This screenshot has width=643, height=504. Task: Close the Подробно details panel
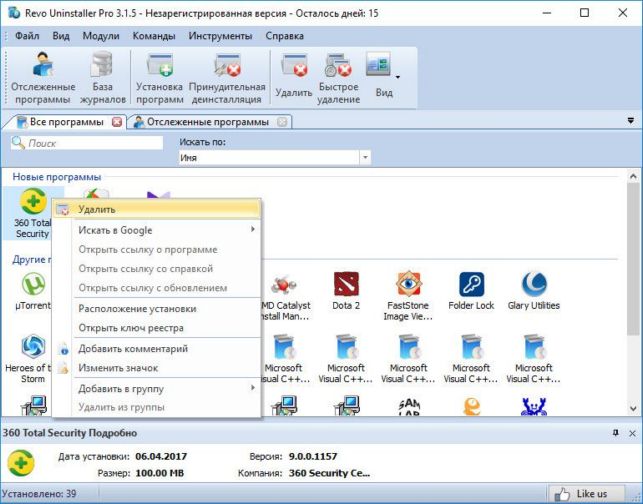tap(632, 433)
